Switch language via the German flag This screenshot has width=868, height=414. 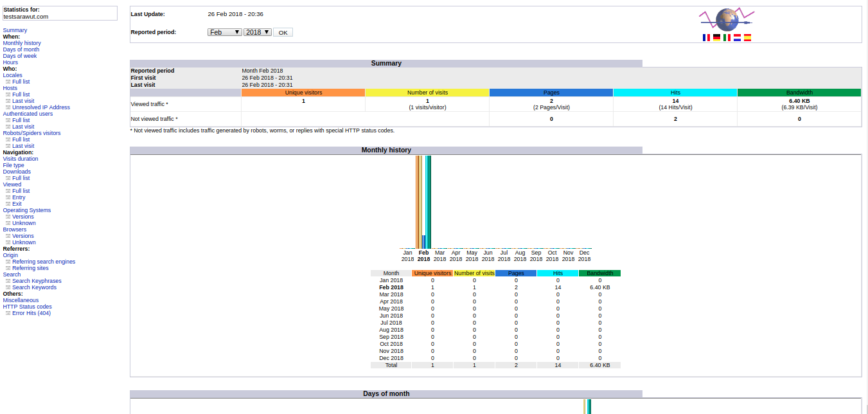[716, 38]
